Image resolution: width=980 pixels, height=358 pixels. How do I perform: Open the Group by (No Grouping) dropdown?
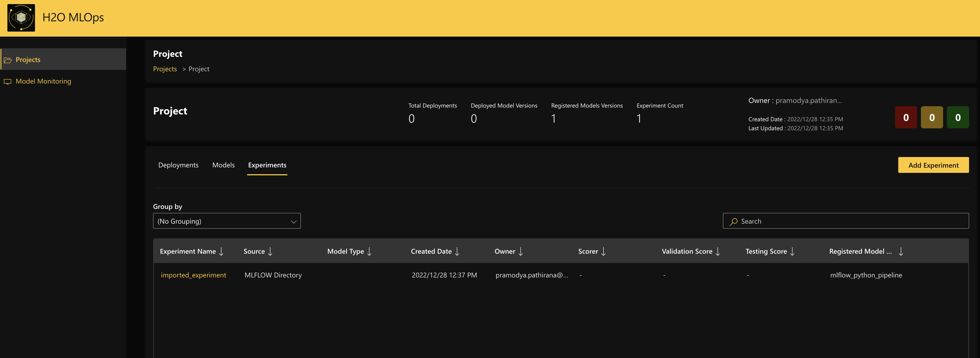tap(227, 221)
